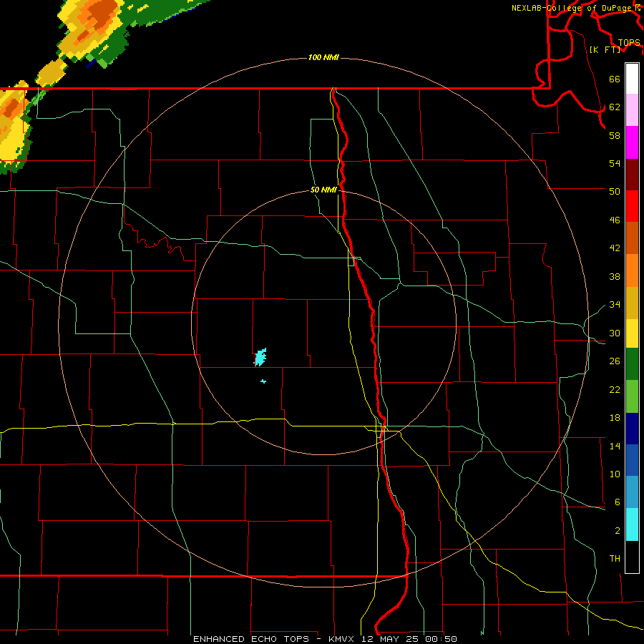Click the yellow legend swatch

pyautogui.click(x=632, y=333)
